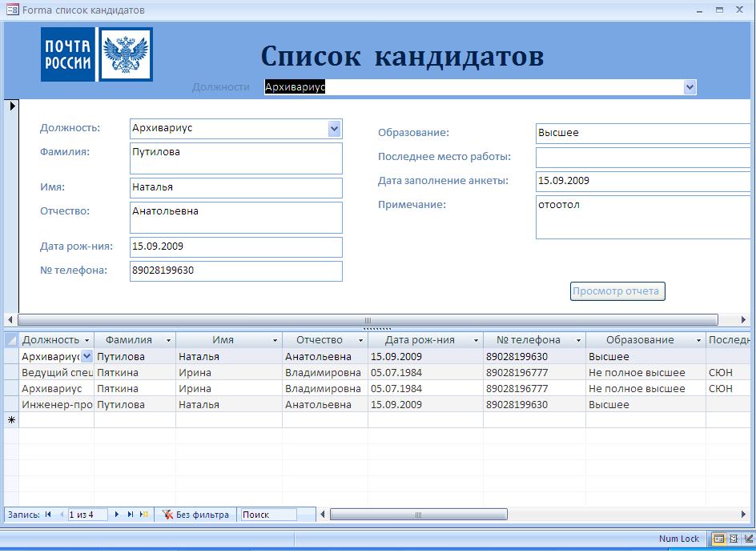
Task: Click the Примечание field containing отоотол
Action: point(645,217)
